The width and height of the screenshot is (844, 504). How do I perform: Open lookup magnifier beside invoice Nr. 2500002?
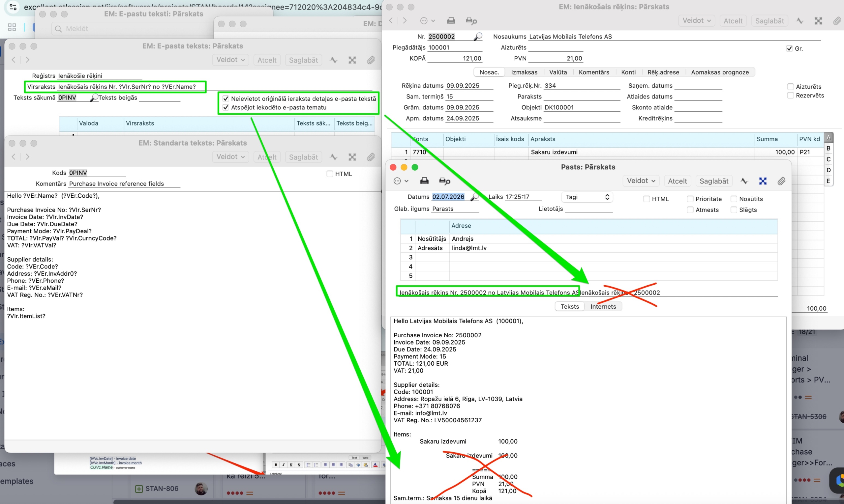[x=478, y=37]
